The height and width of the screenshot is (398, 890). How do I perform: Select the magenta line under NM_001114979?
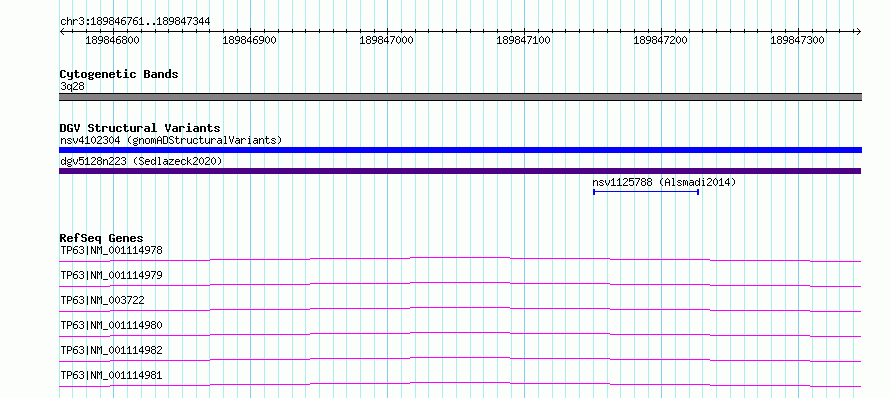coord(460,284)
